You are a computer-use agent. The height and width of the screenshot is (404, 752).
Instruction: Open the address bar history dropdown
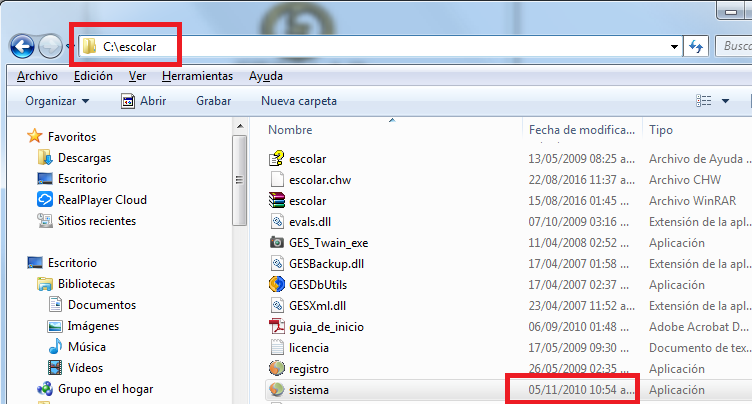675,46
